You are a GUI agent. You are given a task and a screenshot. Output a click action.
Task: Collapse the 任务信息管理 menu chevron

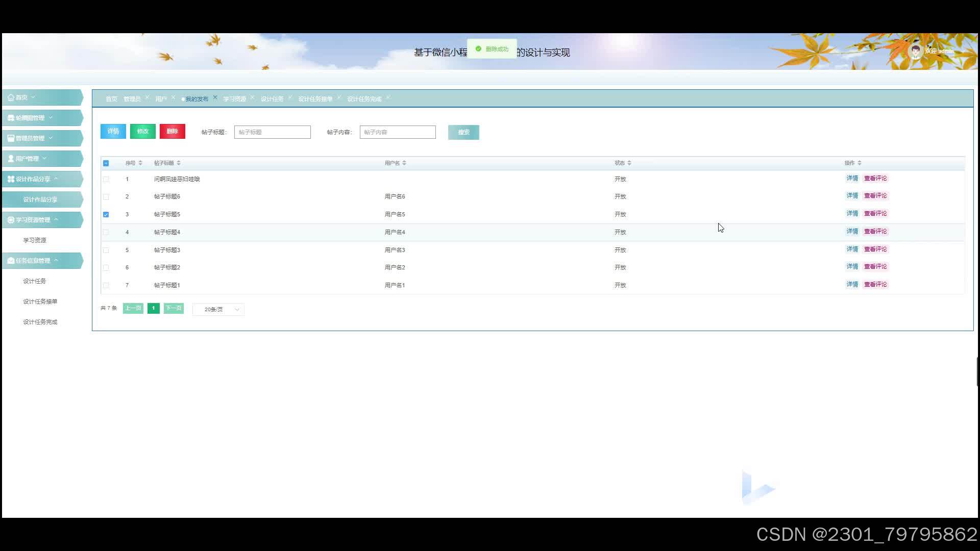[x=56, y=260]
